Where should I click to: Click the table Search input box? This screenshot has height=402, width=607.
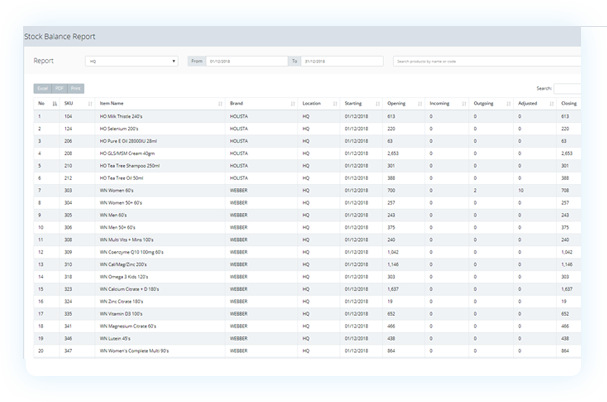tap(567, 88)
